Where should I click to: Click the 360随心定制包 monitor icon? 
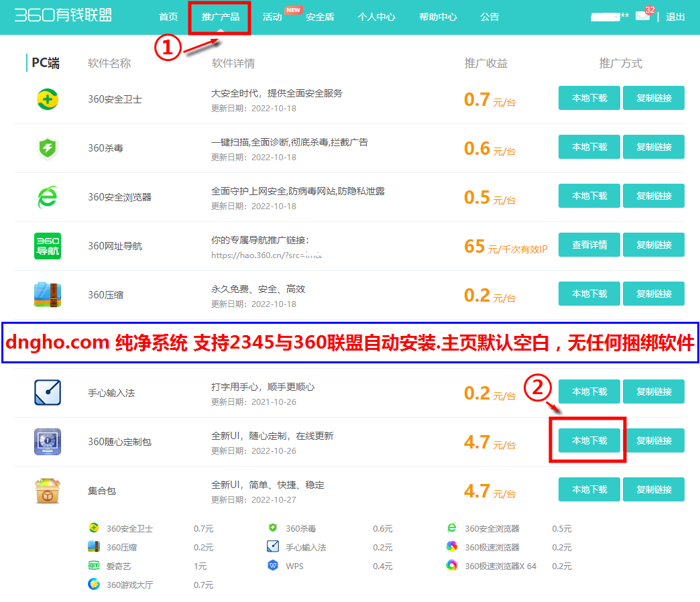point(48,441)
